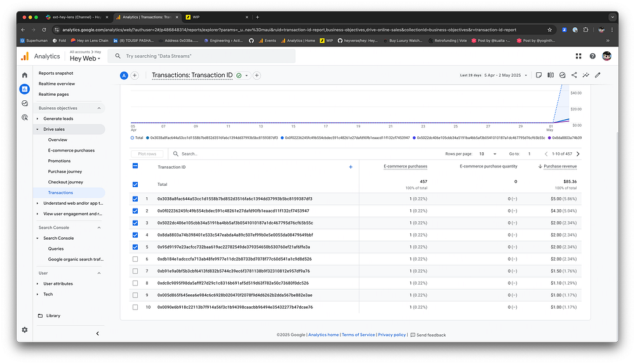Collapse the left navigation panel
635x364 pixels.
click(98, 334)
